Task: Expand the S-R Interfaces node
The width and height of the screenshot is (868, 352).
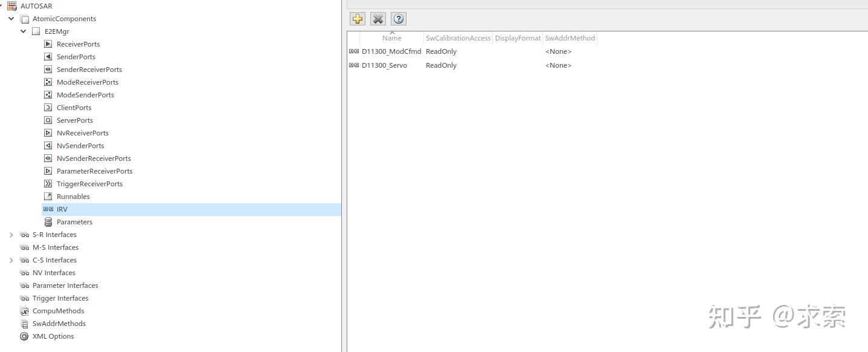Action: pyautogui.click(x=11, y=235)
